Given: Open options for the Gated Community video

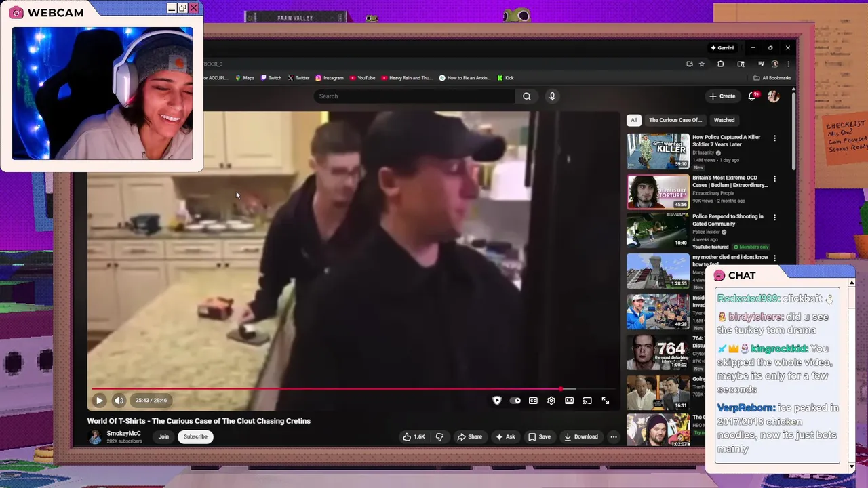Looking at the screenshot, I should [x=774, y=218].
